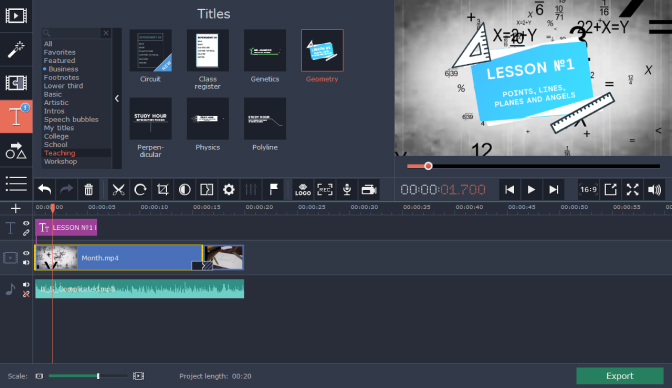
Task: Select the Crop tool in toolbar
Action: 162,189
